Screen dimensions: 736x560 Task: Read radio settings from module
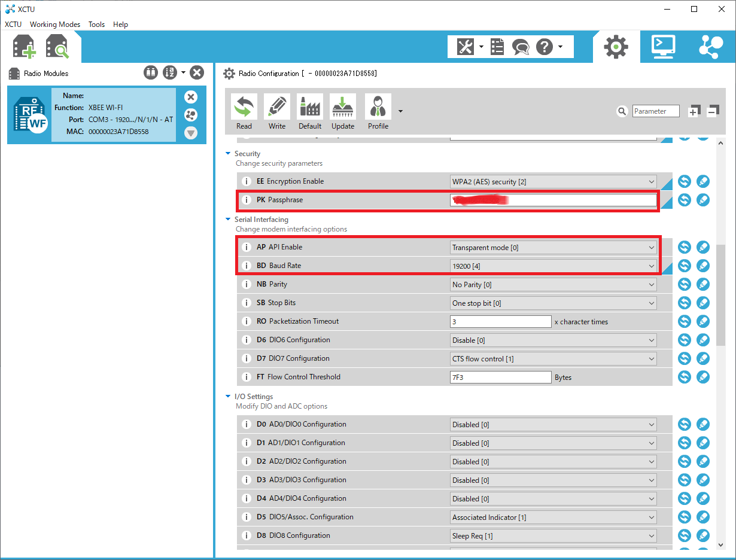(244, 112)
